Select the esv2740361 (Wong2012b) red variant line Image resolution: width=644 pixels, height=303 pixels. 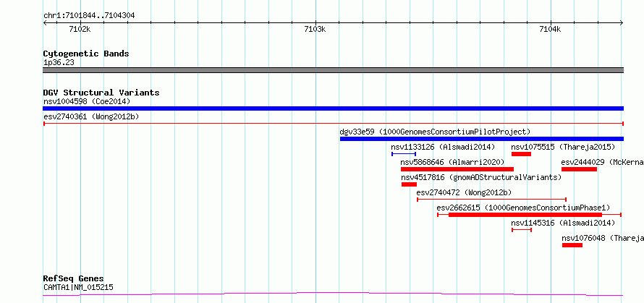tap(333, 124)
